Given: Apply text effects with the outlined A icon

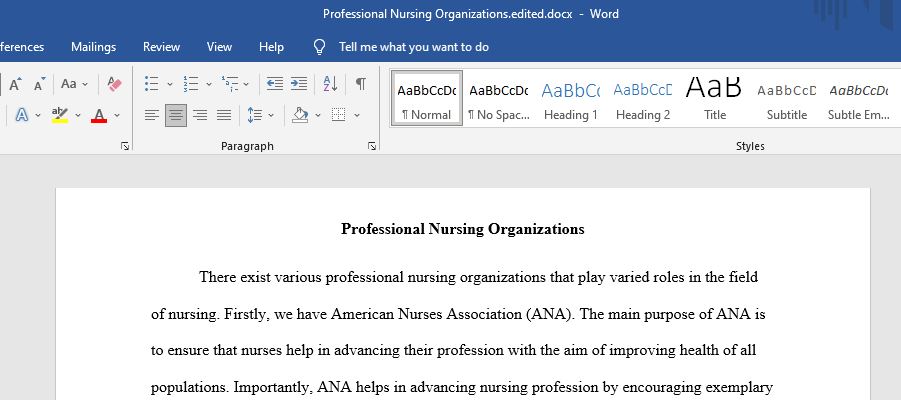Looking at the screenshot, I should tap(22, 116).
